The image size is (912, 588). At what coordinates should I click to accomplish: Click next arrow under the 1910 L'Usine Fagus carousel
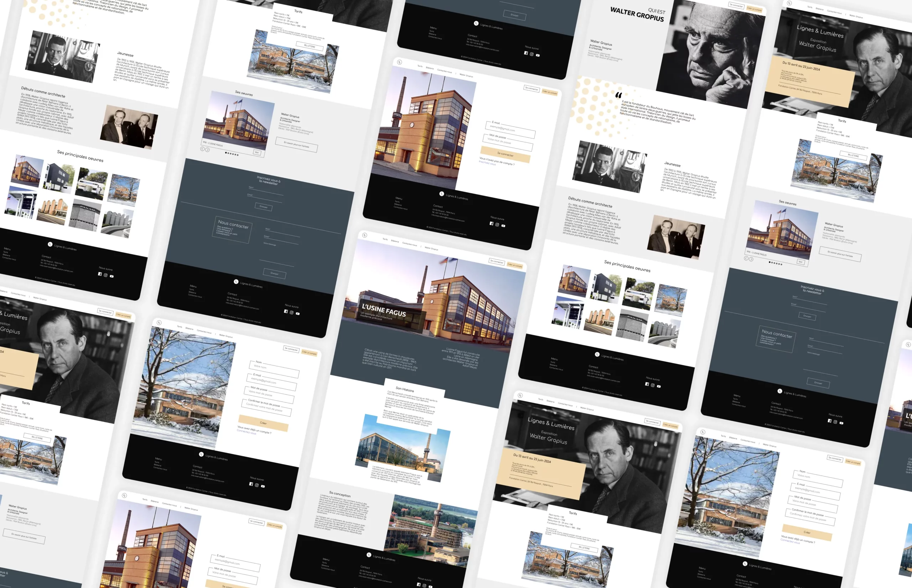point(207,150)
